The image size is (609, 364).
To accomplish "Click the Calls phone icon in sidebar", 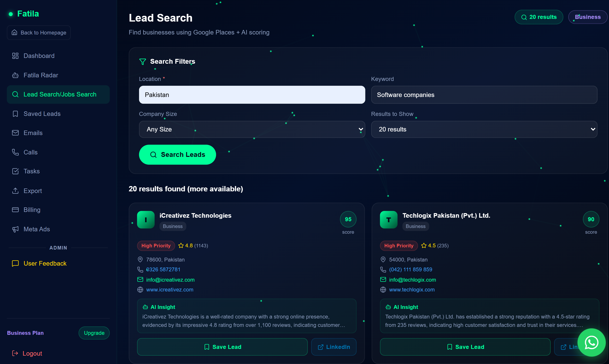I will (x=15, y=152).
